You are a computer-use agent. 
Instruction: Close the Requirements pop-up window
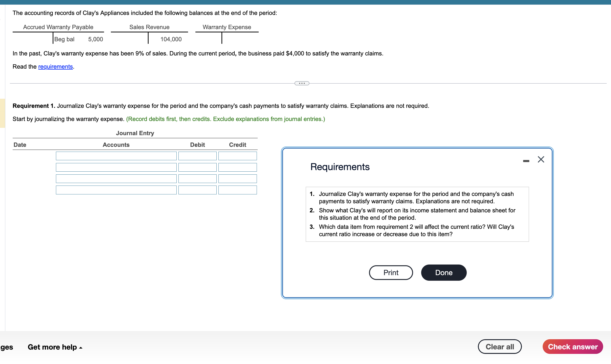[541, 159]
